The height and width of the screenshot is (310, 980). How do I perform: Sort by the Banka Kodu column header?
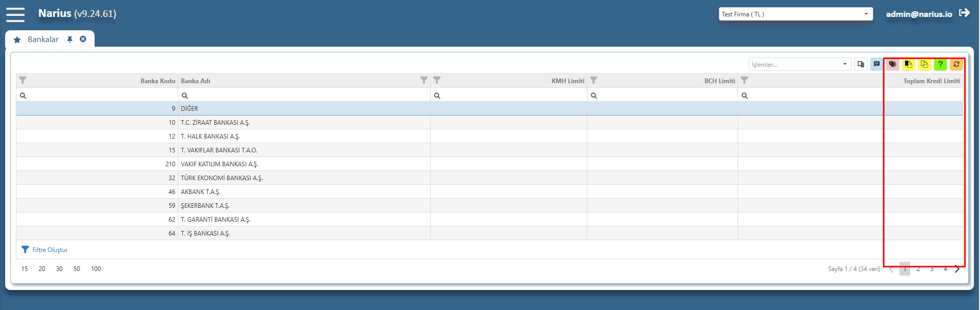coord(158,81)
